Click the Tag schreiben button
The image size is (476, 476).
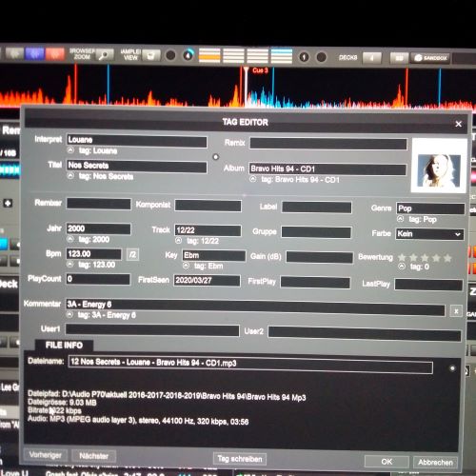pyautogui.click(x=240, y=459)
